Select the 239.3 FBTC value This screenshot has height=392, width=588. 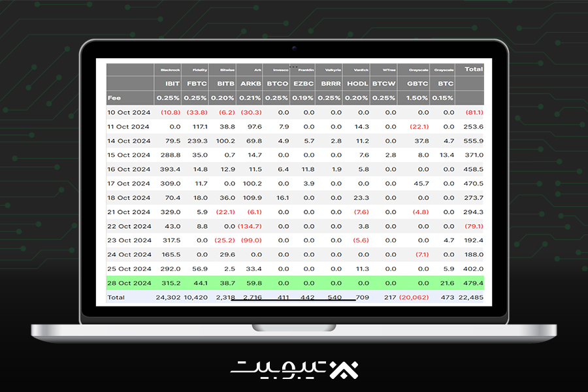[197, 141]
